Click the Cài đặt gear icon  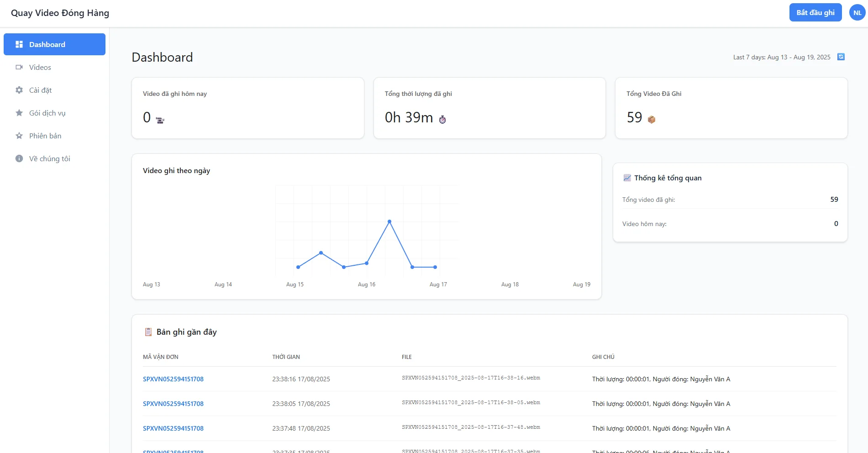[19, 90]
